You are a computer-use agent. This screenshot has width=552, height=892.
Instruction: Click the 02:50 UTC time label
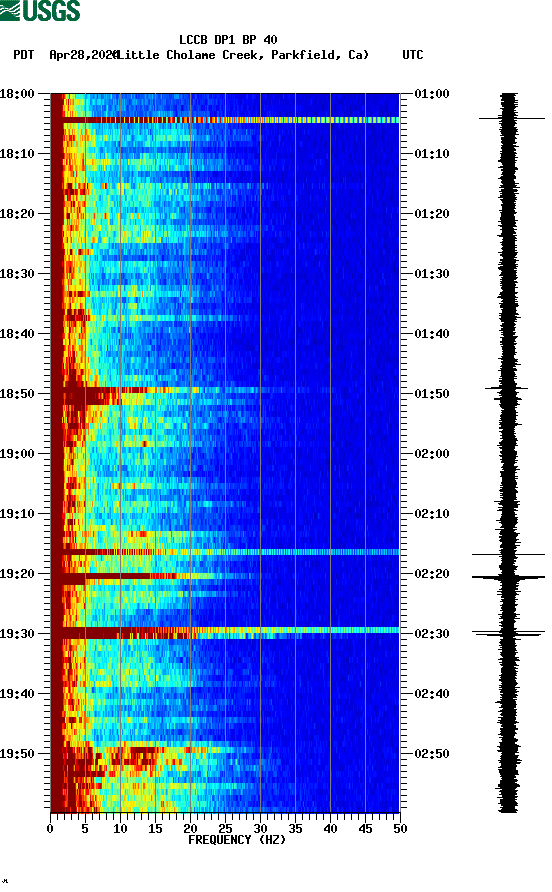432,754
